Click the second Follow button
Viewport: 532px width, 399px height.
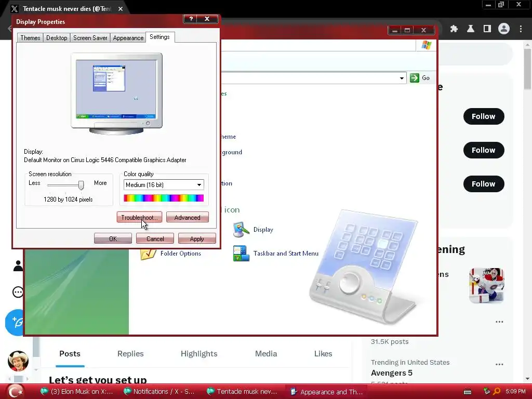point(484,150)
